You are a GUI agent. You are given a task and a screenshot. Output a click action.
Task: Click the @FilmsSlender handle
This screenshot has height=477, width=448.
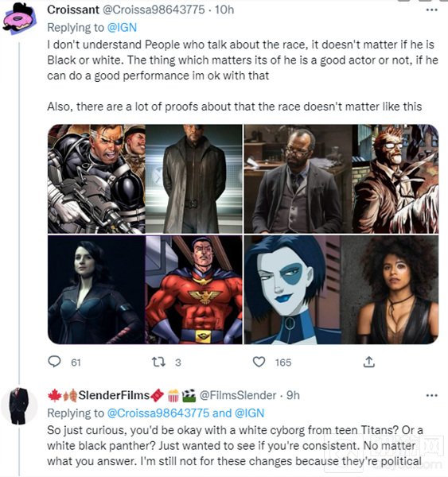click(x=238, y=395)
